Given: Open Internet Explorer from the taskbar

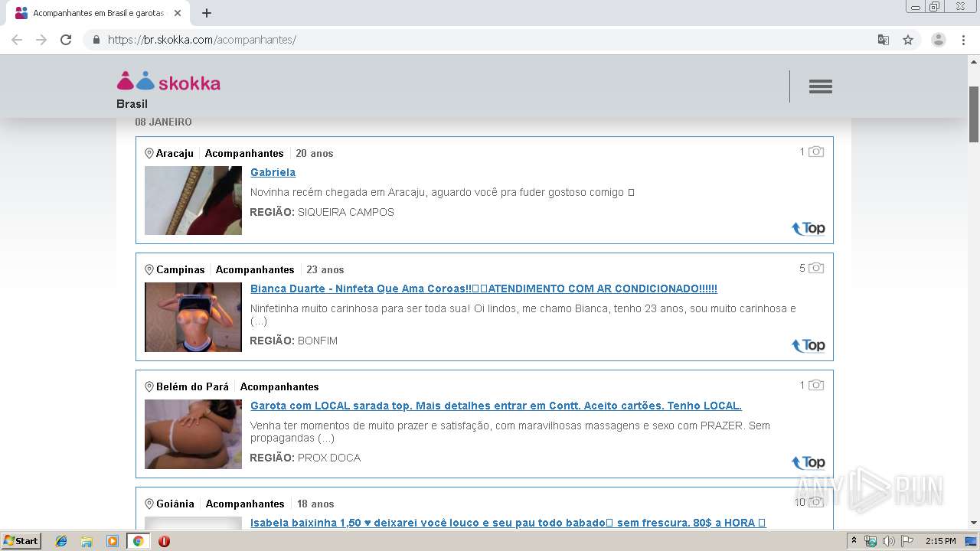Looking at the screenshot, I should (61, 541).
